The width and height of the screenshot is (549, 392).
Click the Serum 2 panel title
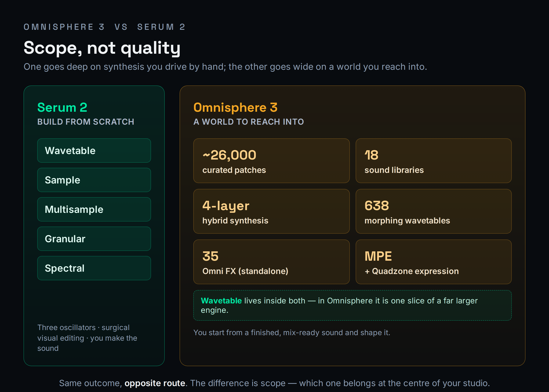coord(62,107)
